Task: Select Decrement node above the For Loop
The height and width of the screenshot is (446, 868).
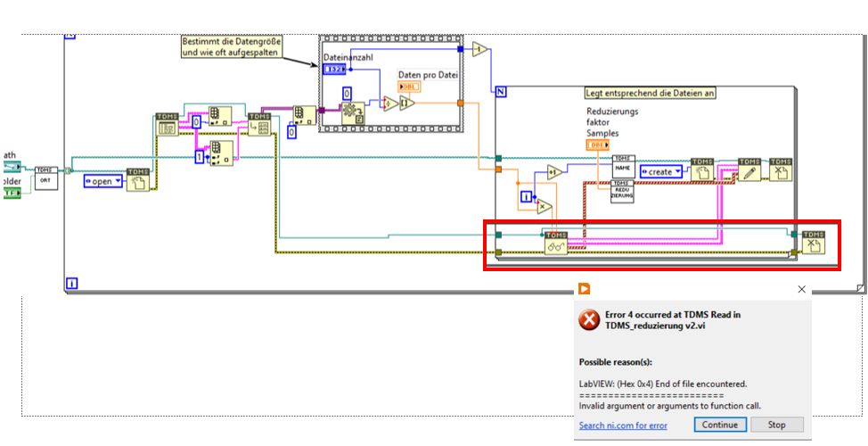Action: pos(480,49)
